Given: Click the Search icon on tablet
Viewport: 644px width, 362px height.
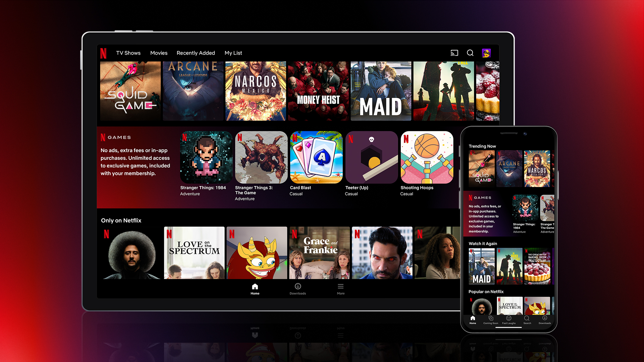Looking at the screenshot, I should [470, 53].
